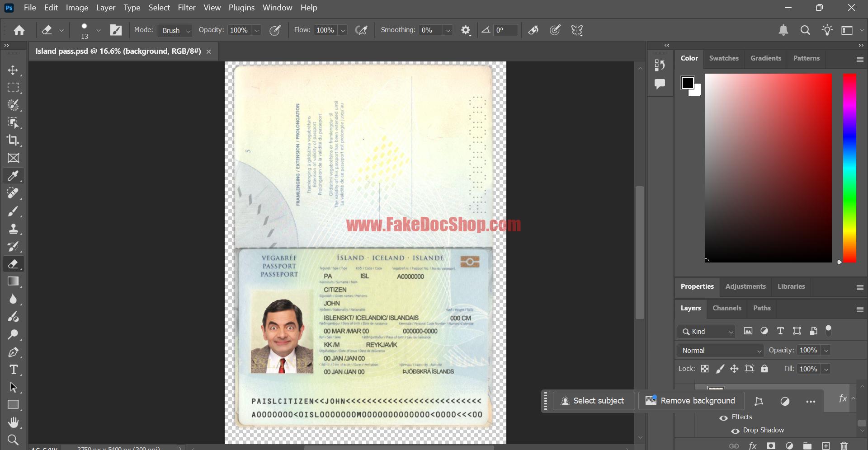Toggle lock transparent pixels
Screen dimensions: 868x450
tap(705, 369)
